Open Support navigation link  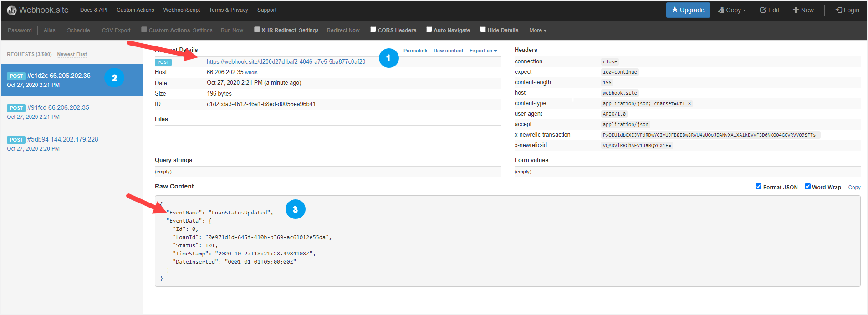click(x=267, y=10)
